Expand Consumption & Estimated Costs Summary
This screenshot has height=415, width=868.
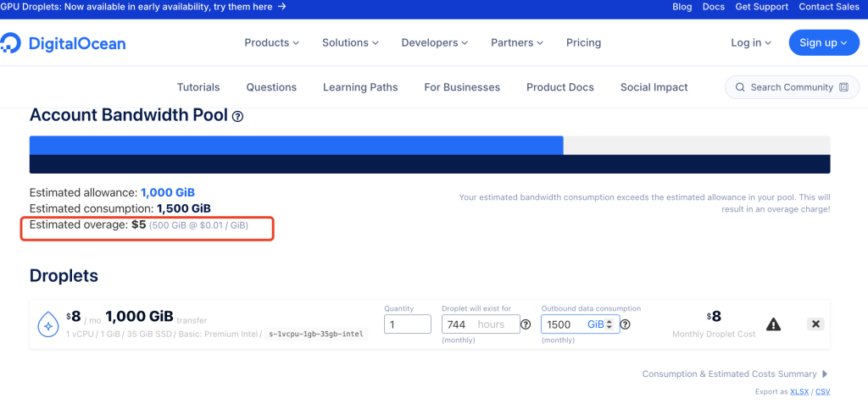click(735, 374)
